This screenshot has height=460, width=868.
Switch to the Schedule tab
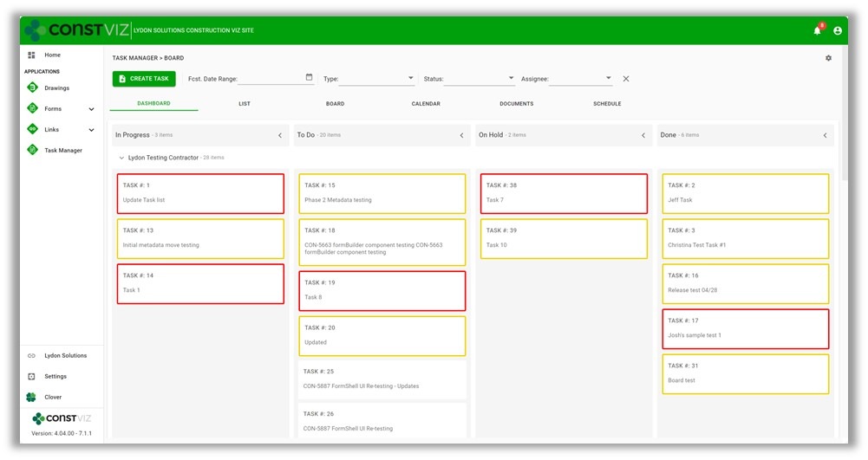point(607,104)
